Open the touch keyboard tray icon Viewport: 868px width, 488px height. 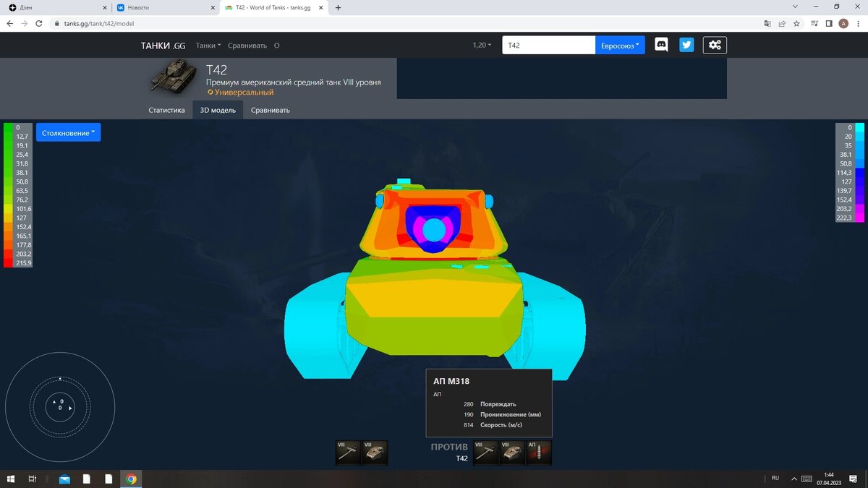(807, 479)
